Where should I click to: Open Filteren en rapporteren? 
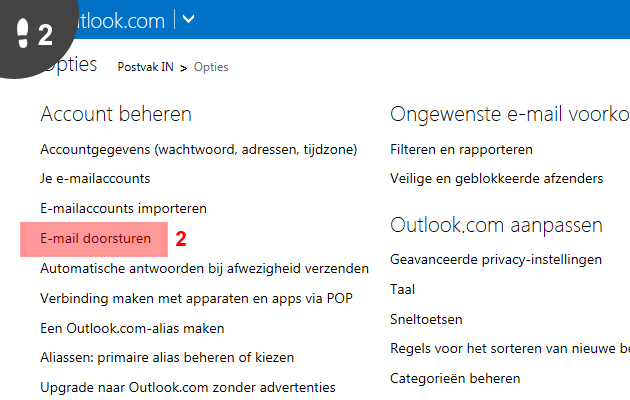[x=461, y=150]
